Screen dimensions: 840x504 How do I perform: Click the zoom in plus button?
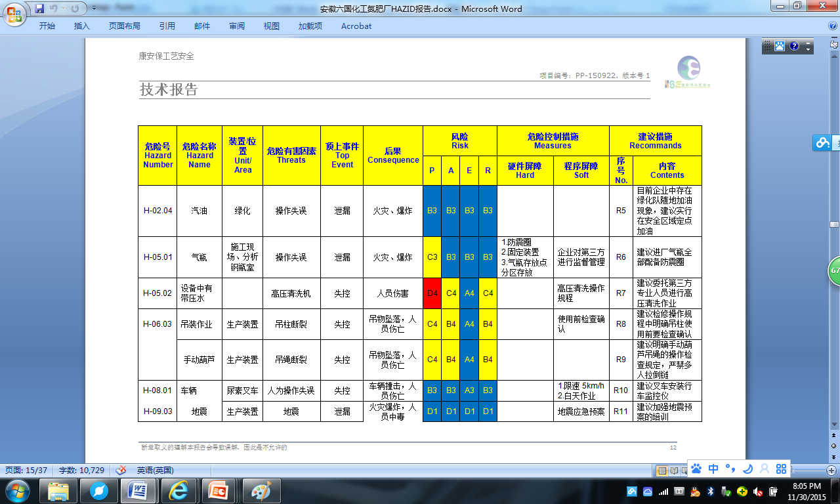(x=832, y=470)
